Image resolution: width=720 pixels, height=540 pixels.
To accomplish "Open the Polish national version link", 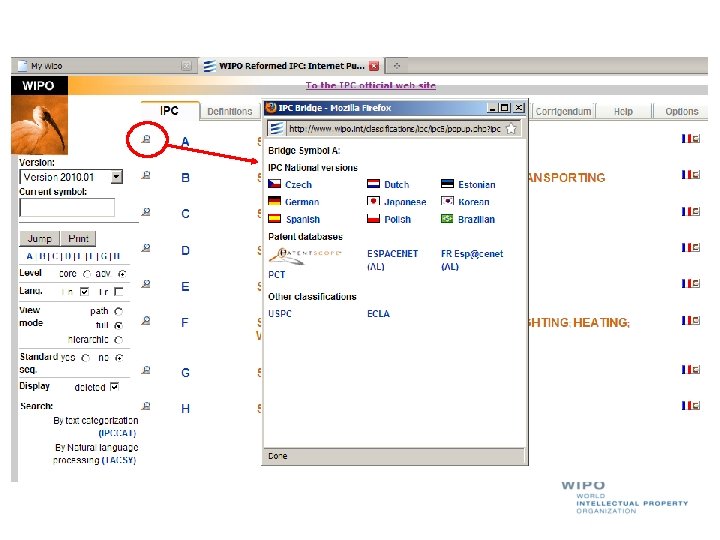I will tap(398, 219).
